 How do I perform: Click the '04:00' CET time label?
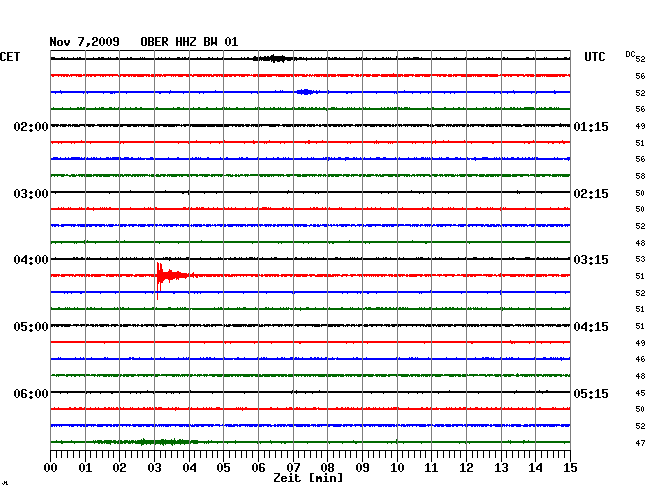coord(31,260)
